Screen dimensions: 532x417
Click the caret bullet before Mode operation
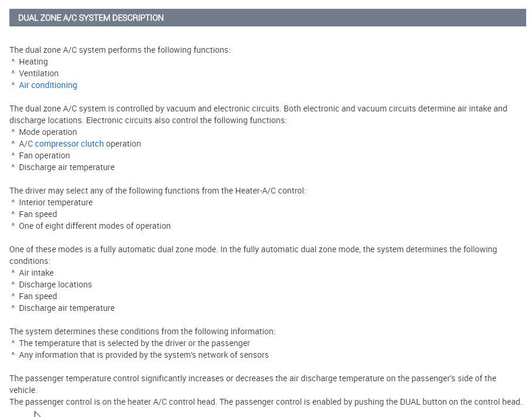click(x=13, y=131)
